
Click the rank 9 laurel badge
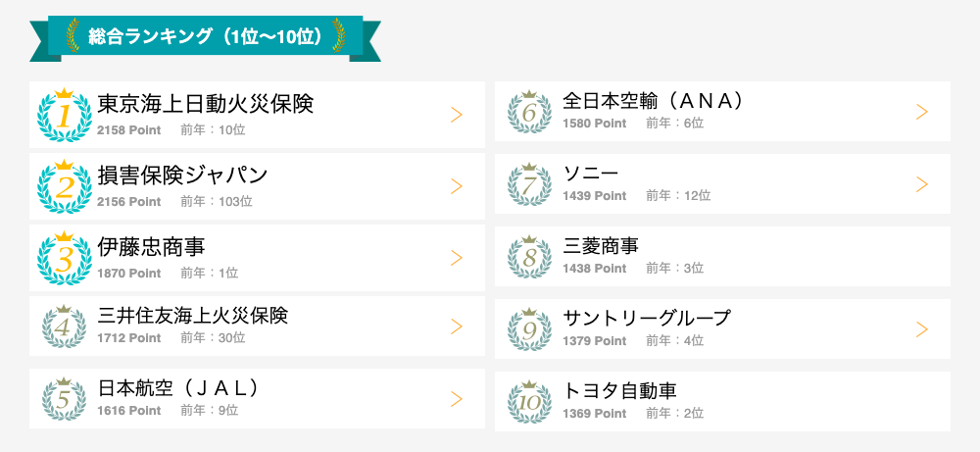pyautogui.click(x=529, y=329)
